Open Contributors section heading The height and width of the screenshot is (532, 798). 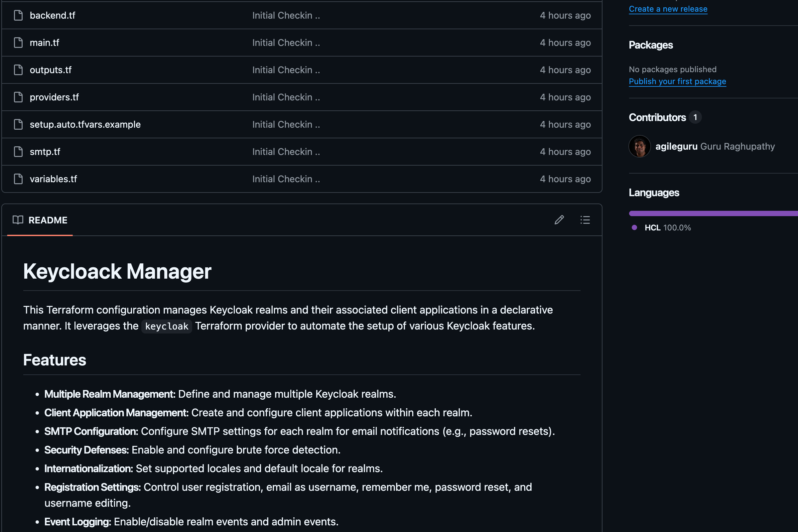click(x=657, y=117)
